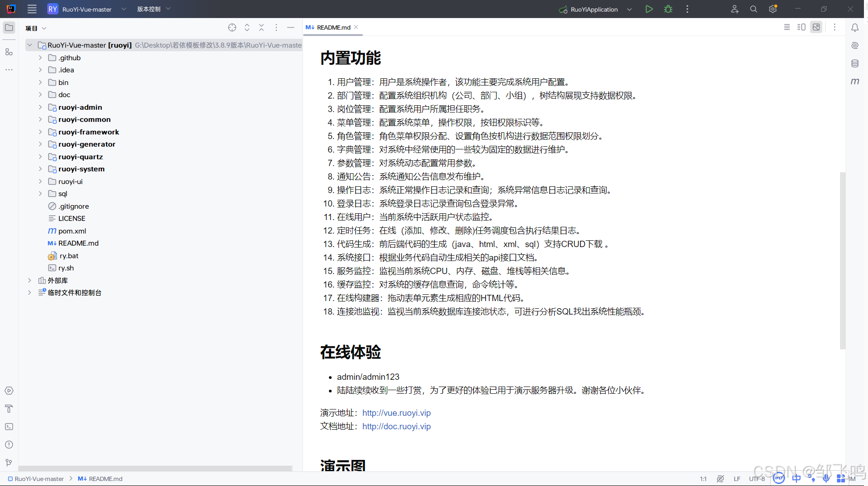This screenshot has width=868, height=486.
Task: Open IDE settings gear icon
Action: pos(773,9)
